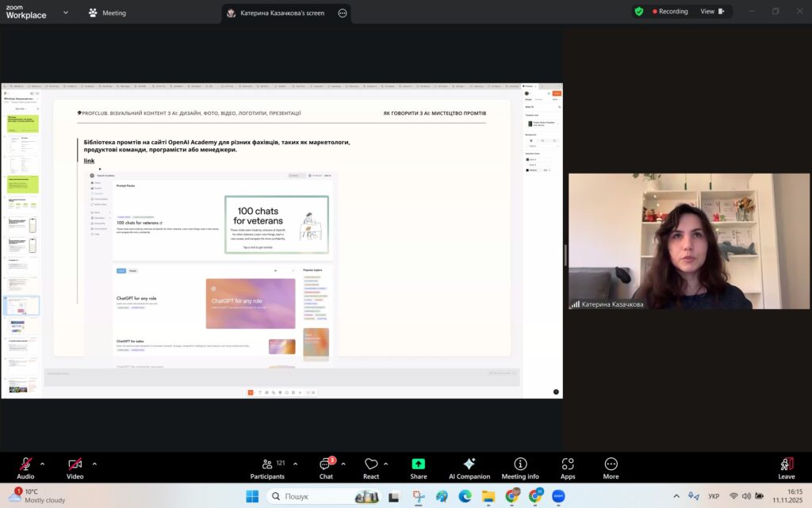Click the green encryption shield icon
The height and width of the screenshot is (508, 812).
(x=638, y=12)
